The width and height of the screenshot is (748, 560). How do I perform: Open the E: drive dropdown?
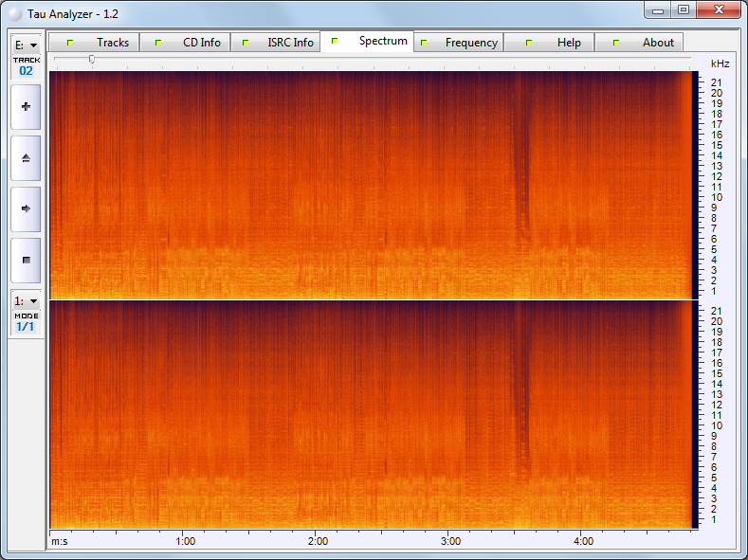[x=26, y=45]
